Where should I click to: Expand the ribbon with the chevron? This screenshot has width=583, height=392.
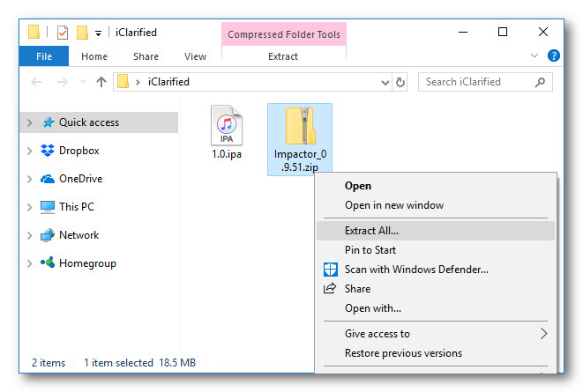coord(534,55)
